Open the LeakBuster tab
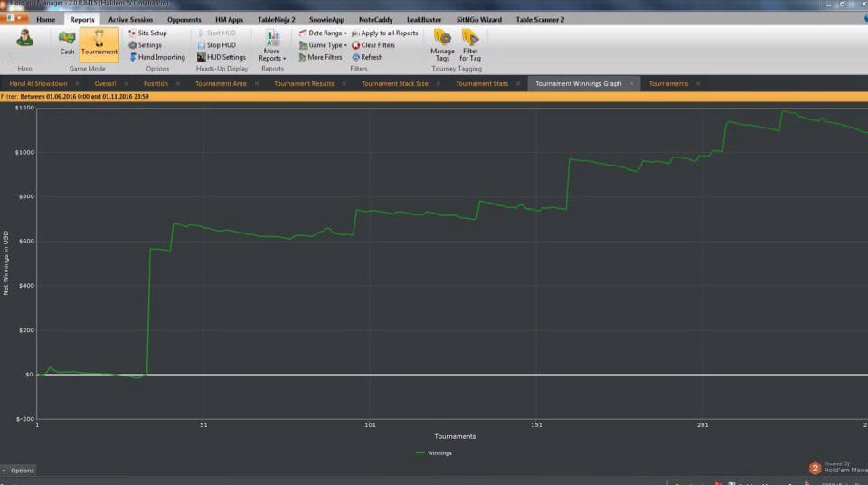Image resolution: width=868 pixels, height=485 pixels. 424,19
